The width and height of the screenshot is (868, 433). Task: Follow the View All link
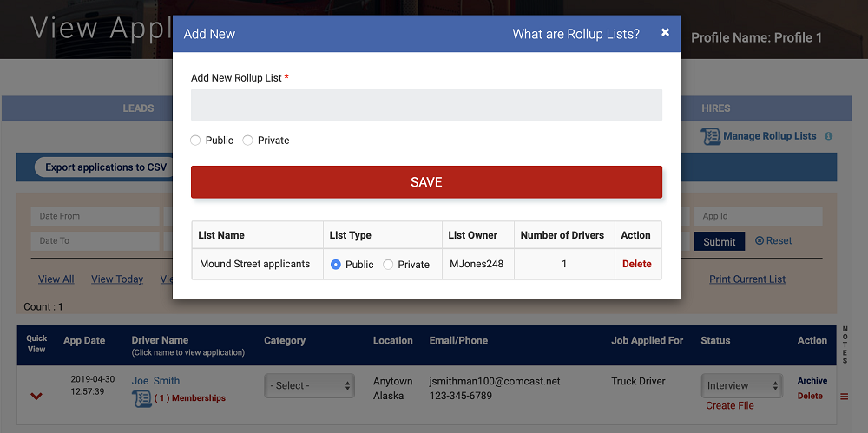[56, 279]
